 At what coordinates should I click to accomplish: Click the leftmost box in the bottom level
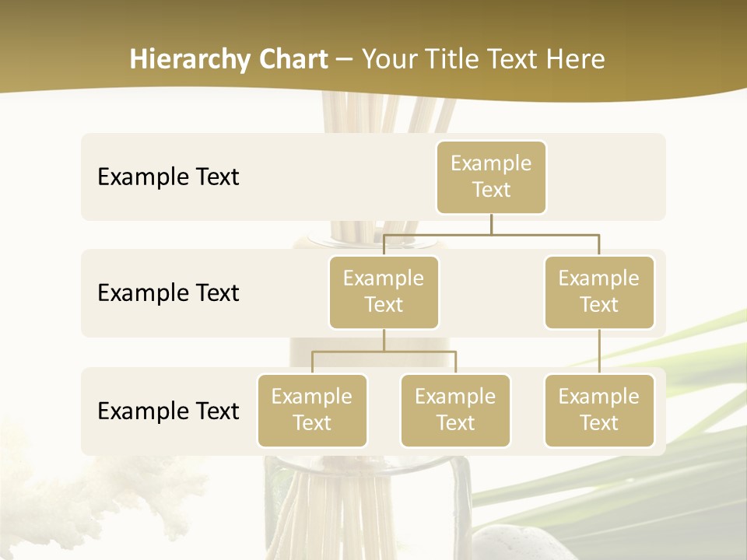[x=312, y=411]
